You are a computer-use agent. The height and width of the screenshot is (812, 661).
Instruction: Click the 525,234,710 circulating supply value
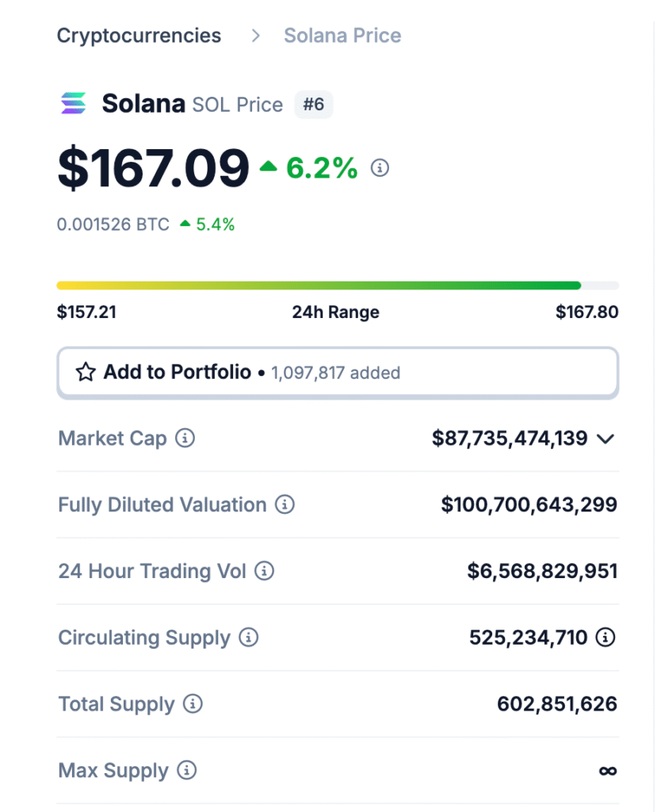[529, 638]
